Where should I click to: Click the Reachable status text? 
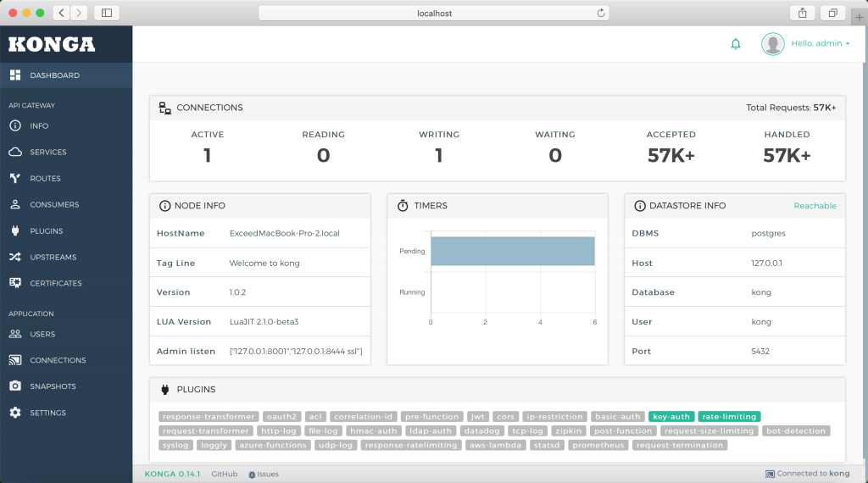coord(815,206)
